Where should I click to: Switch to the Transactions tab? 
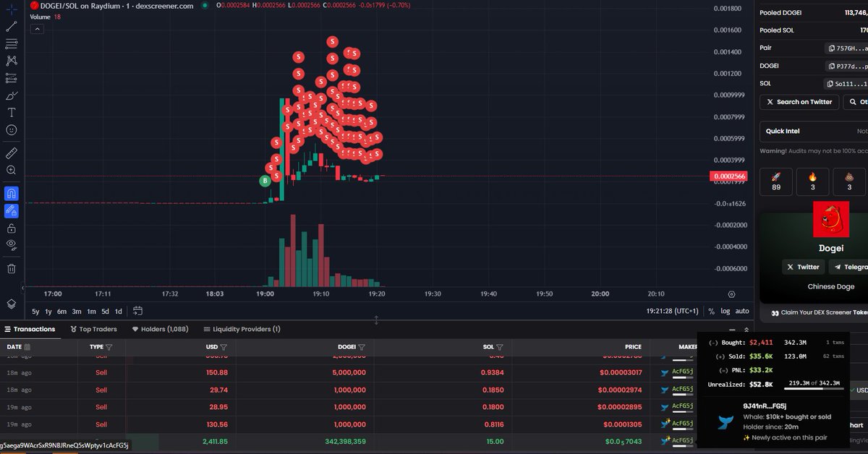[x=30, y=329]
